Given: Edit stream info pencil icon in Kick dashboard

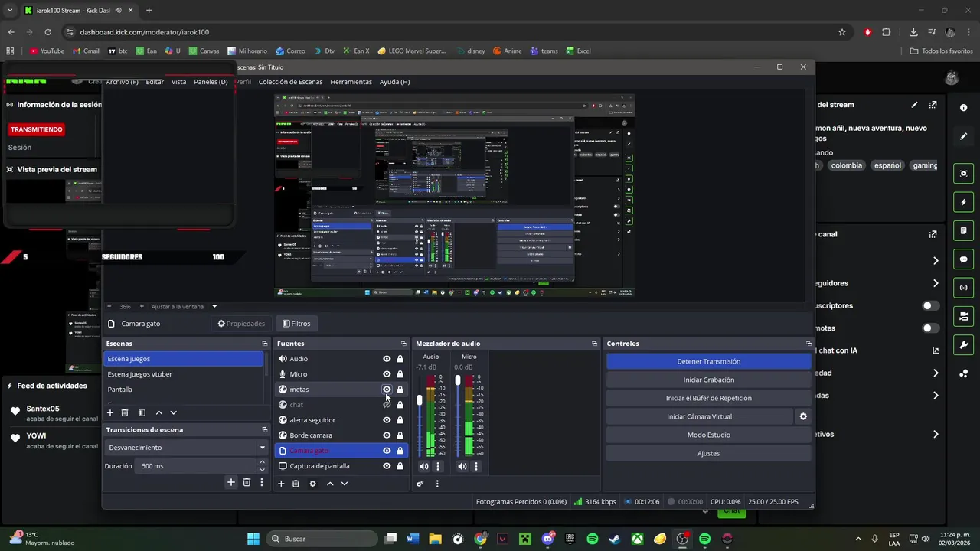Looking at the screenshot, I should (914, 105).
